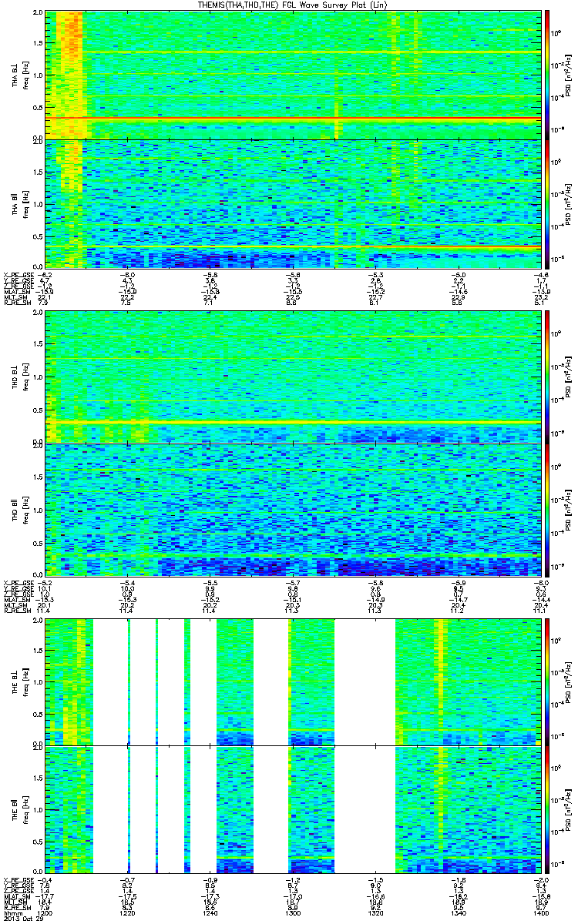Click the '1240' time tick label

tap(210, 912)
